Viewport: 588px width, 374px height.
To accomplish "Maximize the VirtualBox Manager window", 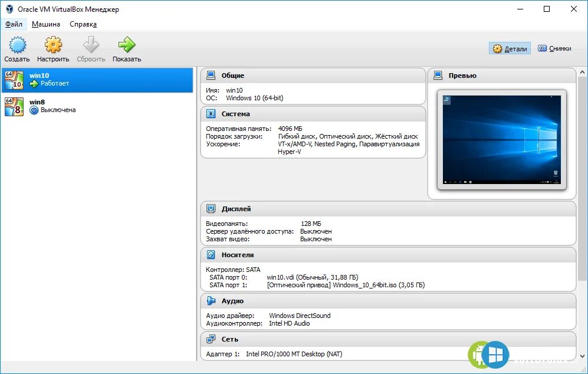I will click(x=547, y=9).
